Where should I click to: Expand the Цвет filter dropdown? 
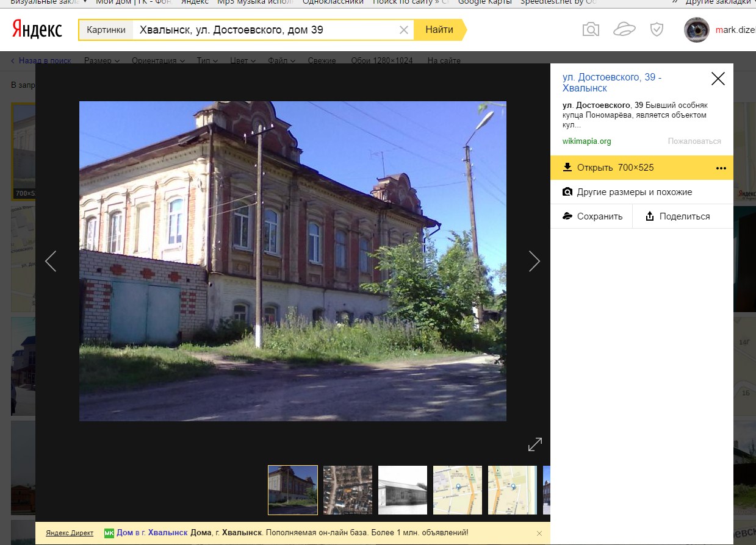coord(243,61)
